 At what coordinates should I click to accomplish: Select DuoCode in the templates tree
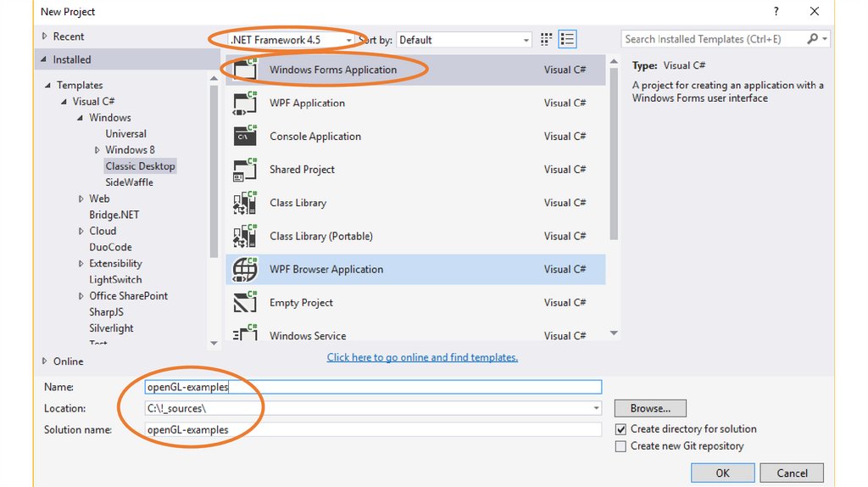point(110,247)
